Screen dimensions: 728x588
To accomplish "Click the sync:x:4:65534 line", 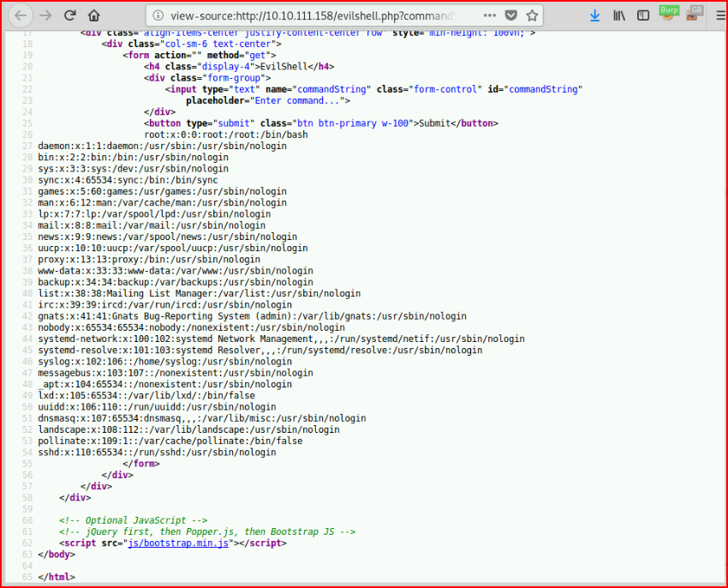I will pyautogui.click(x=128, y=180).
